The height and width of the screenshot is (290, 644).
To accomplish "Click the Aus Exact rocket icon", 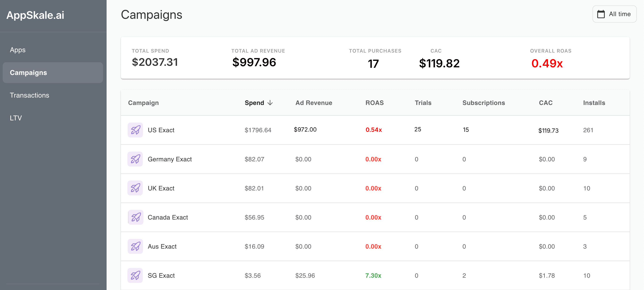I will [135, 246].
